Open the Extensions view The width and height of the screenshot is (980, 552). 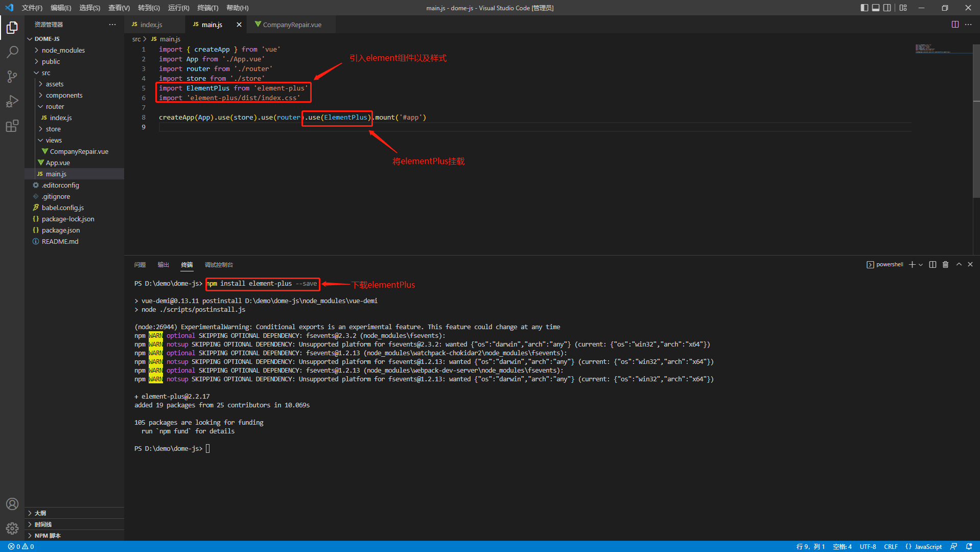click(12, 126)
